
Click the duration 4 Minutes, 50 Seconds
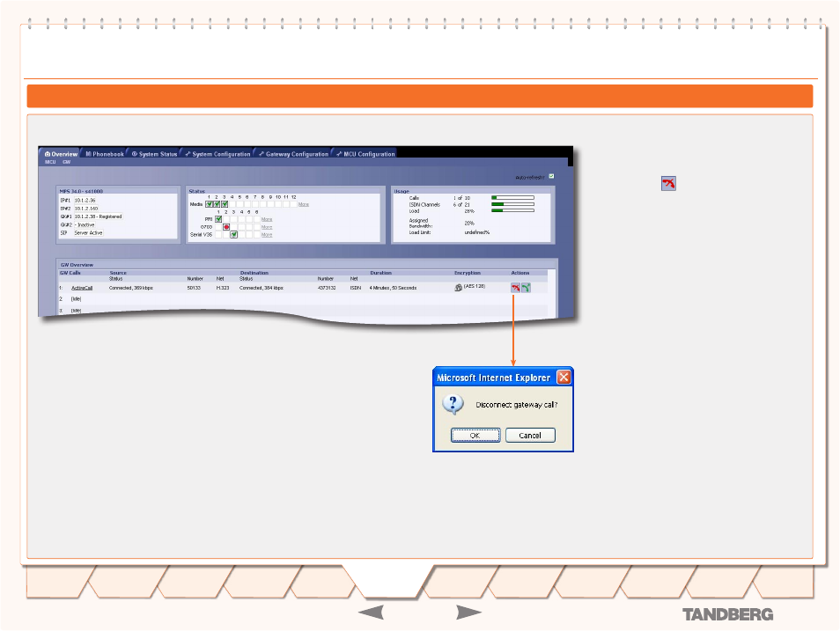point(394,288)
